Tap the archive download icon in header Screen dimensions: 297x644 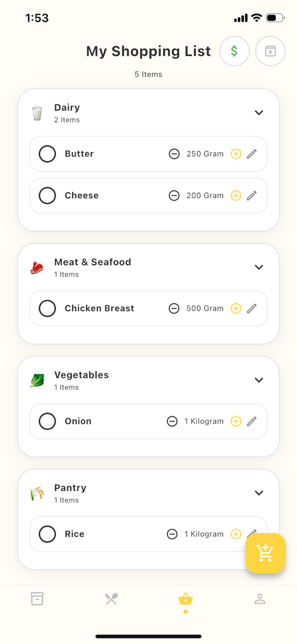click(x=270, y=51)
